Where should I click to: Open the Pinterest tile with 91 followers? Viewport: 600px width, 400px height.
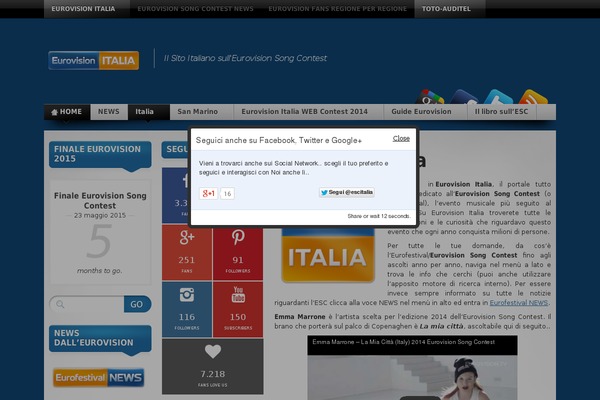click(x=238, y=253)
